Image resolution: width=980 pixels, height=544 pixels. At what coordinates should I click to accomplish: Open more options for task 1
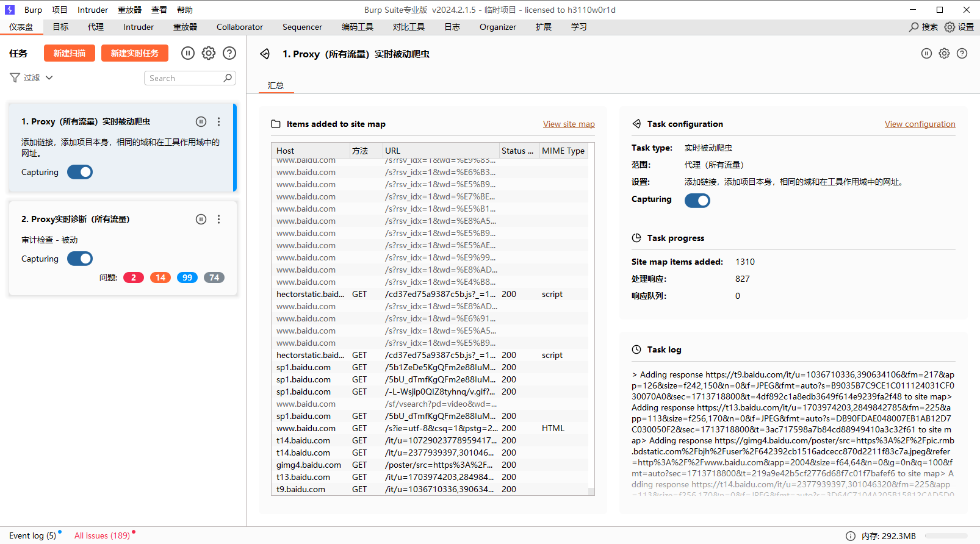pyautogui.click(x=218, y=121)
